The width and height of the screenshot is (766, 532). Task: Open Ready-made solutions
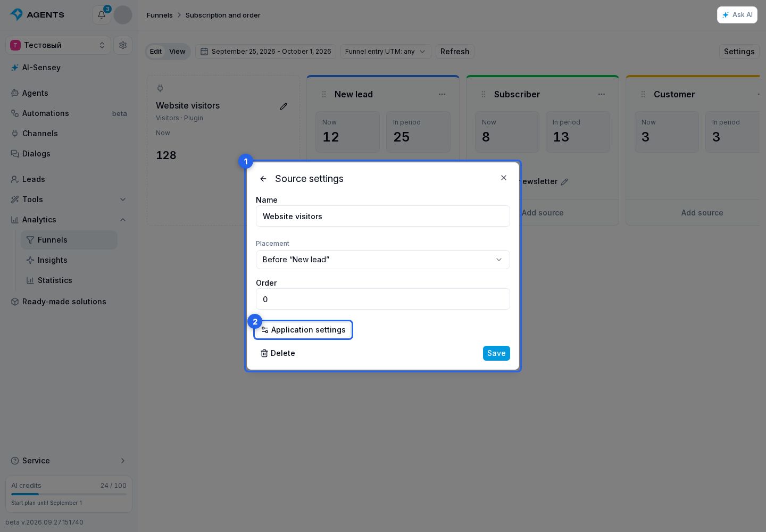tap(69, 302)
